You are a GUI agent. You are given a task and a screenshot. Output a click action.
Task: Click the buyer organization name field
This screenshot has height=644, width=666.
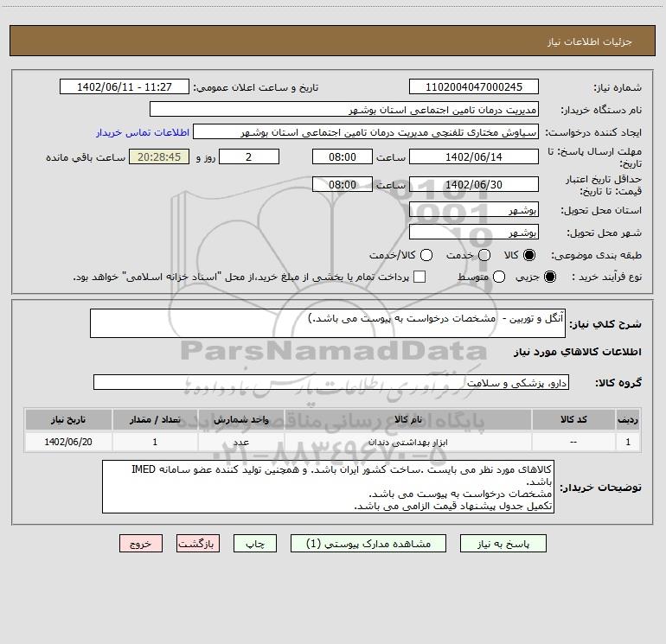(344, 110)
